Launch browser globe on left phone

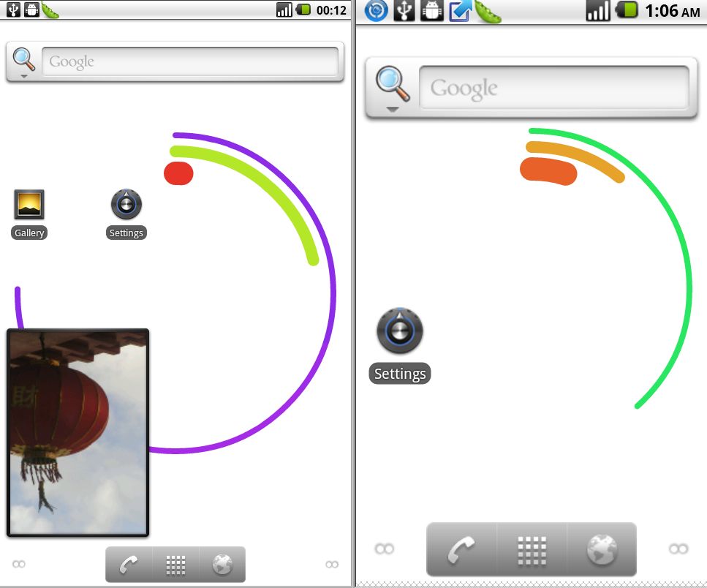tap(222, 565)
